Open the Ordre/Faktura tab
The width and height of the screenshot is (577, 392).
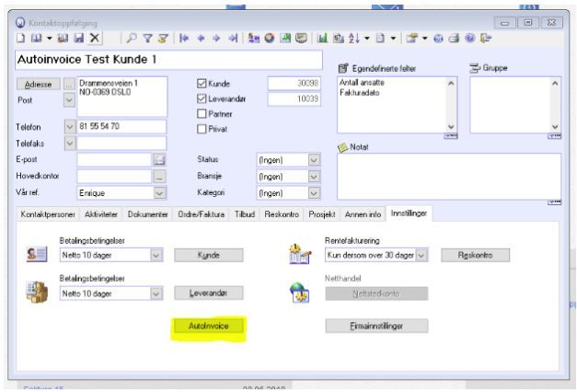(x=201, y=214)
